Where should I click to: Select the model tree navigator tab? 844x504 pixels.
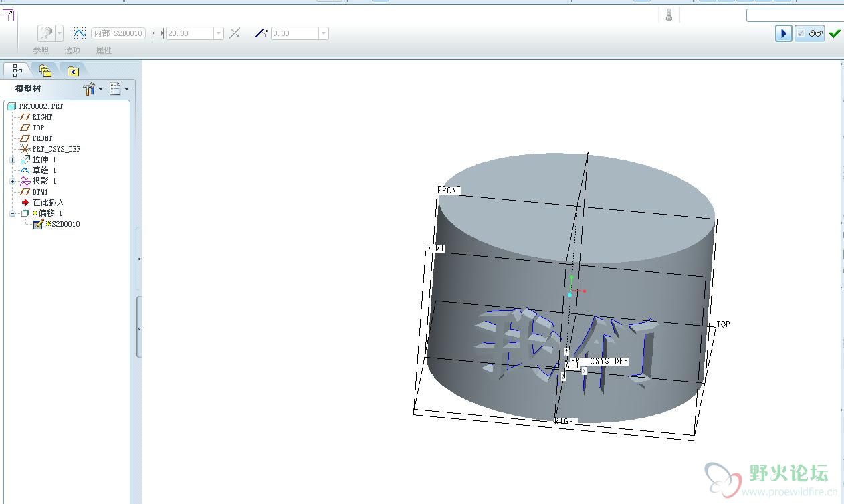[17, 70]
